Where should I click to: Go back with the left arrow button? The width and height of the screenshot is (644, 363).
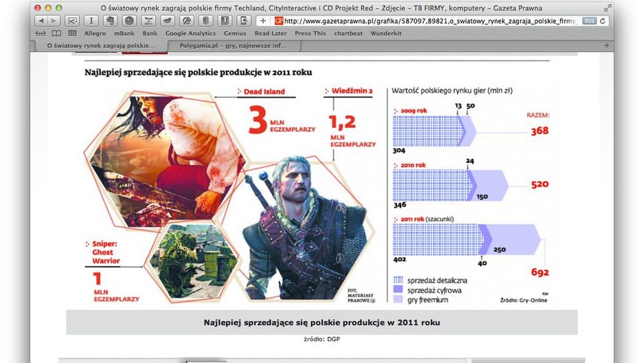coord(41,21)
